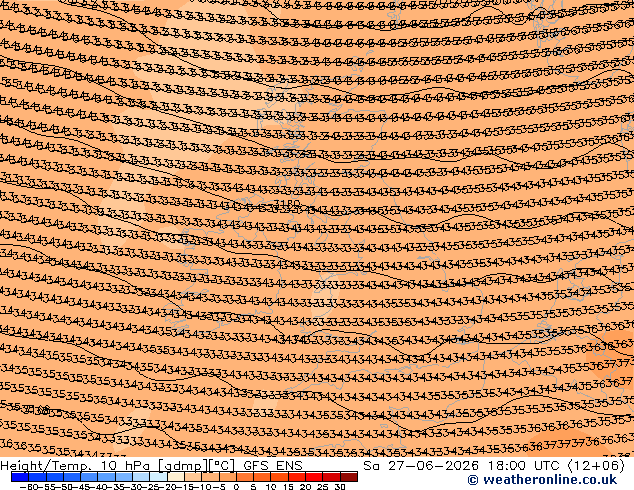Click the pale cream legend swatch
This screenshot has width=634, height=490.
click(176, 477)
